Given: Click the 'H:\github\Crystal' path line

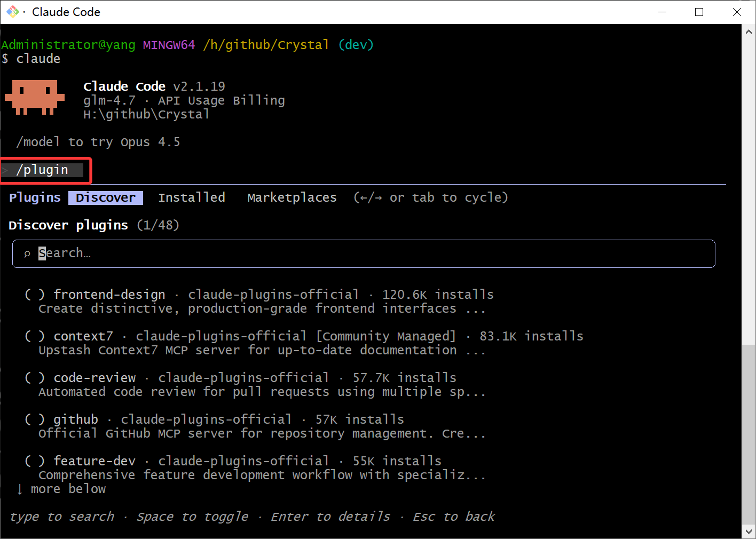Looking at the screenshot, I should click(146, 114).
